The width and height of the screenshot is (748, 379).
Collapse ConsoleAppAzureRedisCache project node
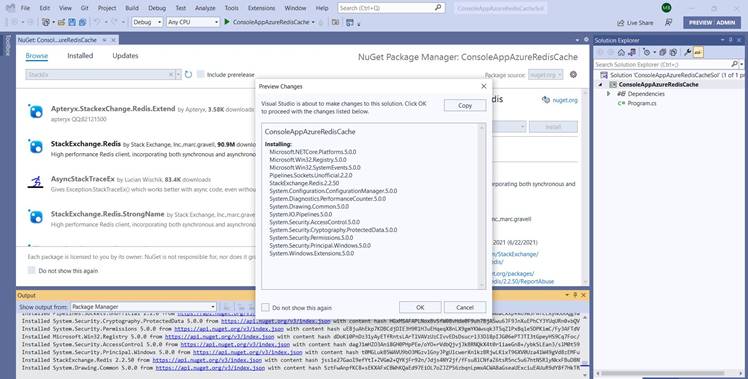pyautogui.click(x=601, y=84)
